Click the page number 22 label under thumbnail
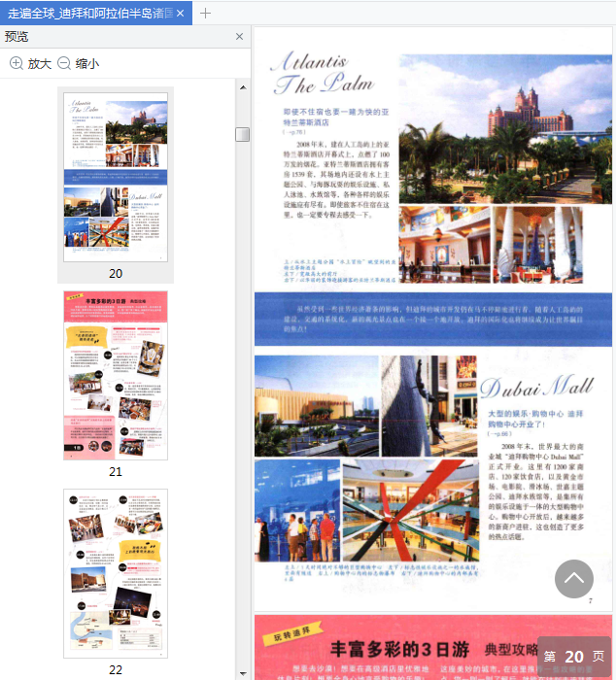Image resolution: width=616 pixels, height=680 pixels. [116, 670]
